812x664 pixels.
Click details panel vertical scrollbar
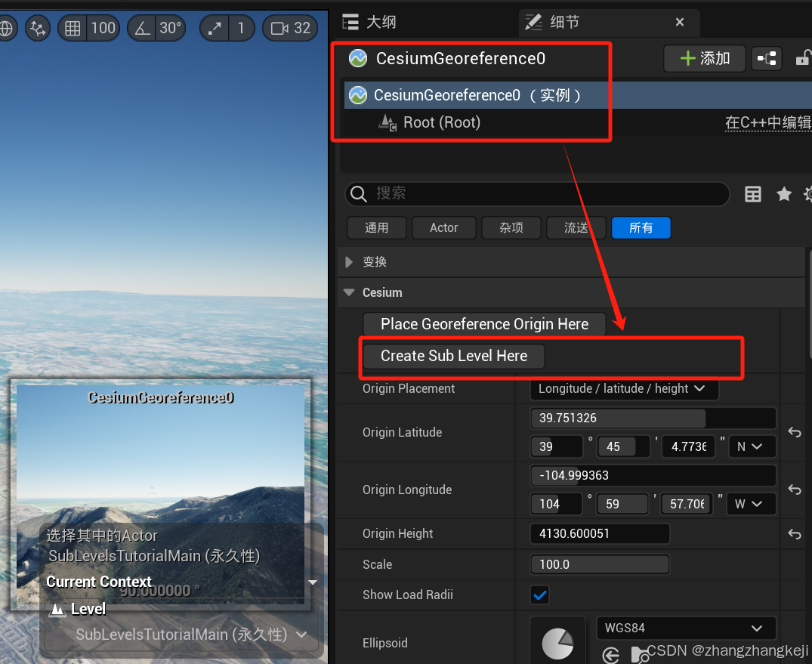tap(809, 303)
